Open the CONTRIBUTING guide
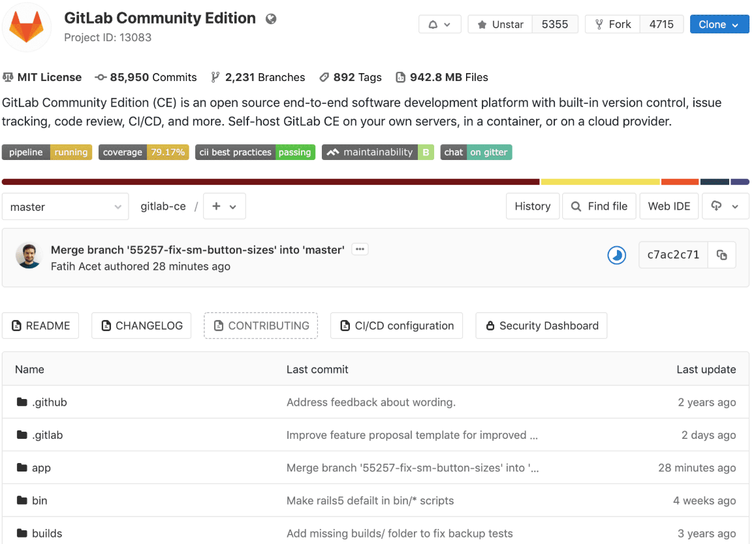Screen dimensions: 756x544 pyautogui.click(x=261, y=325)
